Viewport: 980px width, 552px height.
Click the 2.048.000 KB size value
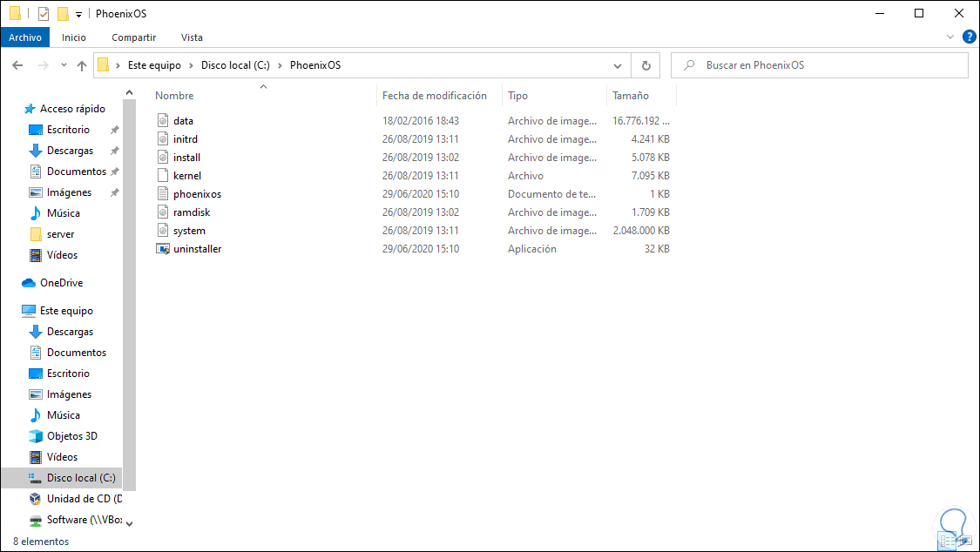tap(641, 231)
